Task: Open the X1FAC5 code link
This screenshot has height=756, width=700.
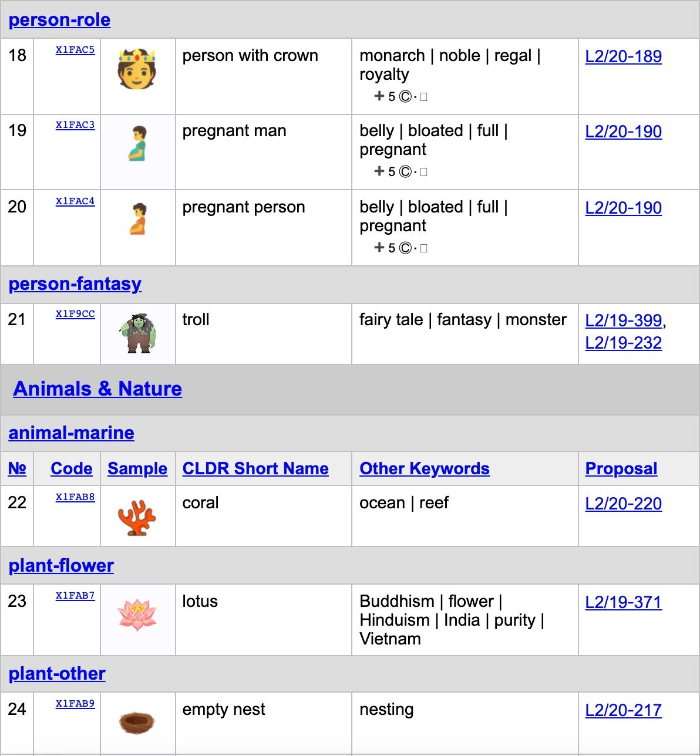Action: (x=75, y=50)
